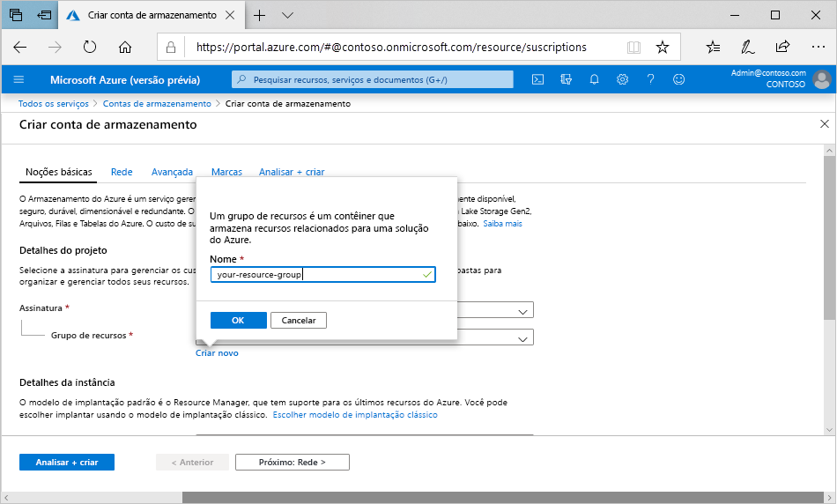The width and height of the screenshot is (837, 504).
Task: Open the Admin account avatar menu
Action: point(821,79)
